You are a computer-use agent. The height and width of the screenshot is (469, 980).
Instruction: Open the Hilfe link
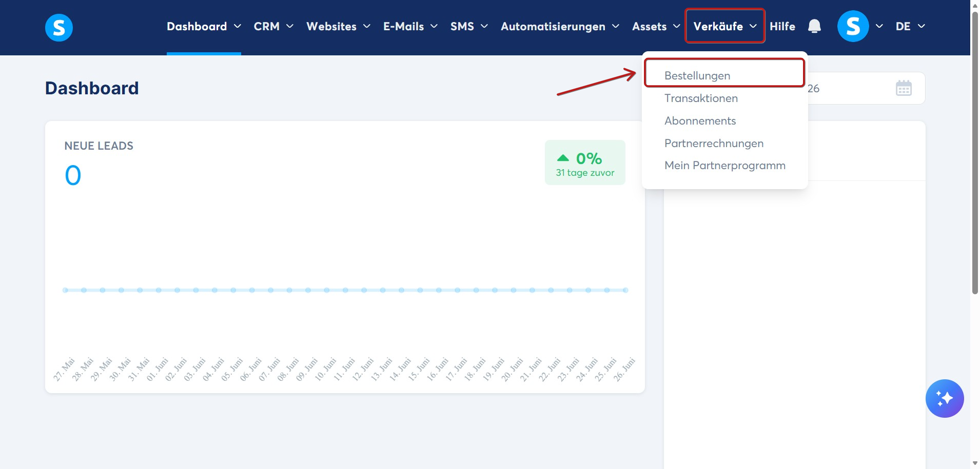click(x=782, y=26)
